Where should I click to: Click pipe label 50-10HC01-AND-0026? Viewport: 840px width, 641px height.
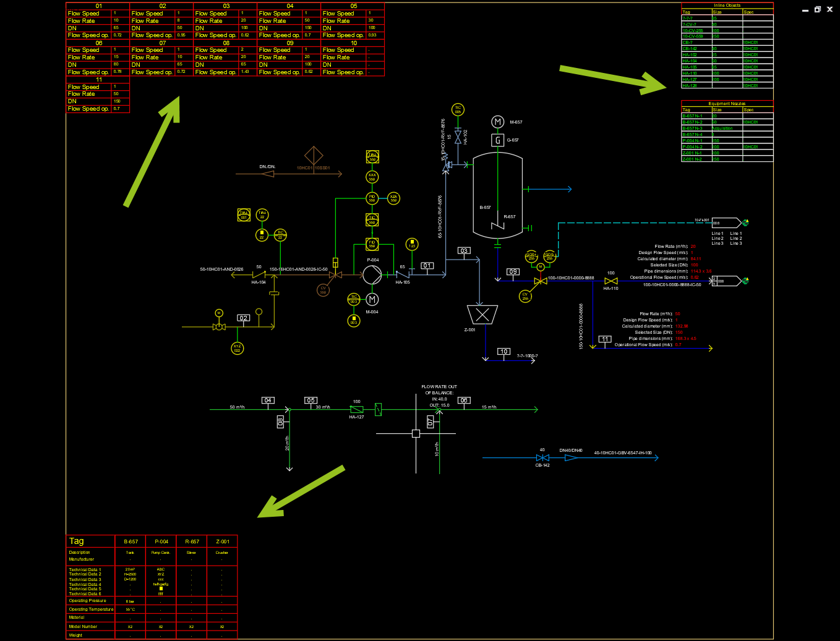pos(221,270)
